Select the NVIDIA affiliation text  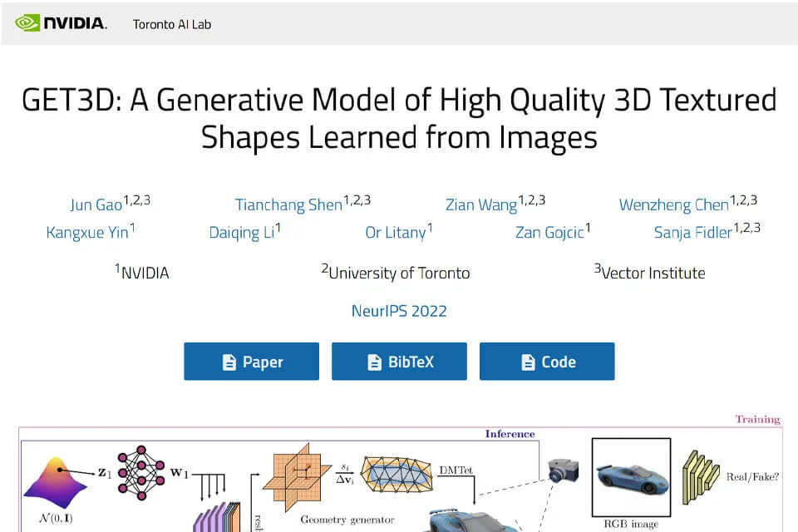point(142,272)
